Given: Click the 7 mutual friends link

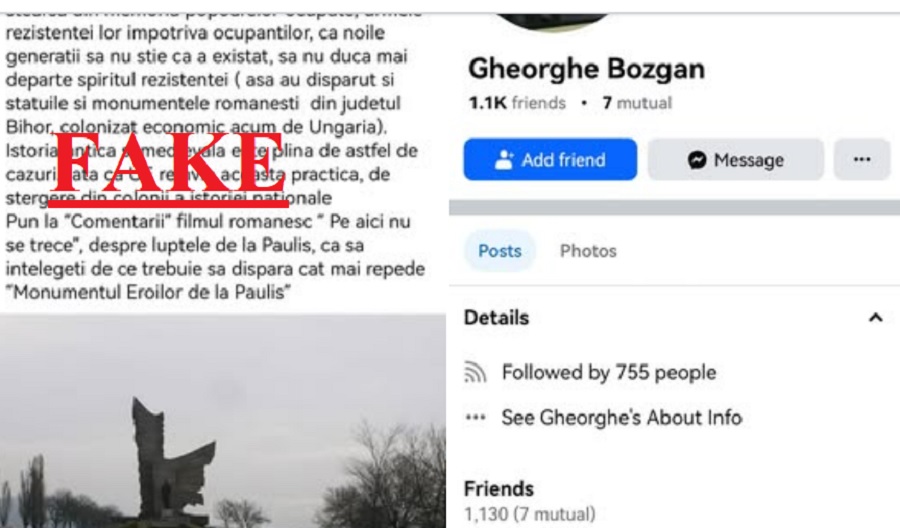Looking at the screenshot, I should point(637,103).
